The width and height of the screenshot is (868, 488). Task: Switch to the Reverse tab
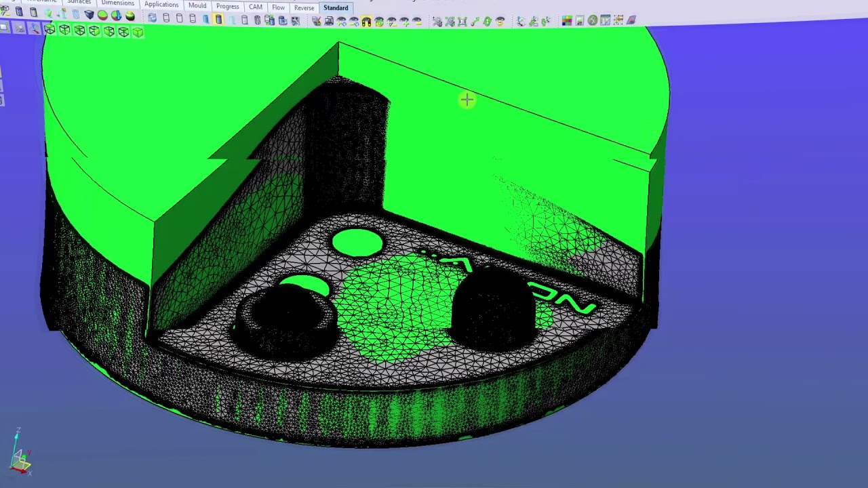pos(304,7)
